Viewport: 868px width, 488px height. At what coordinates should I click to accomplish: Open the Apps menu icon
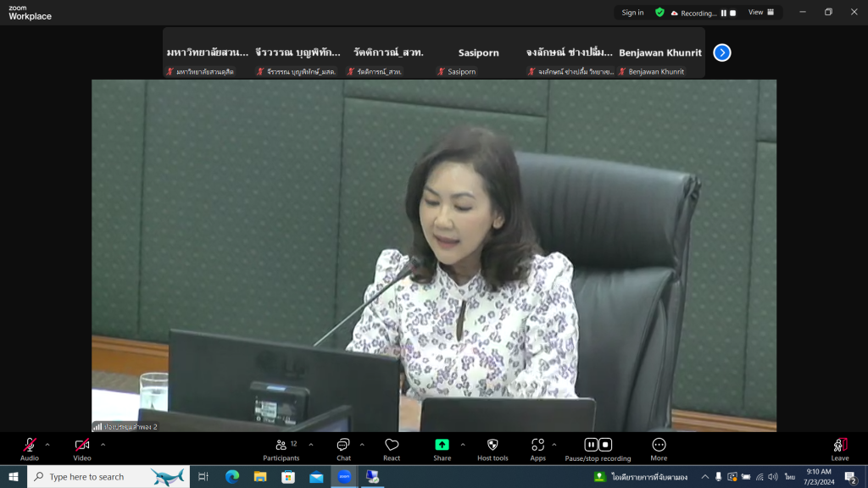pos(537,448)
